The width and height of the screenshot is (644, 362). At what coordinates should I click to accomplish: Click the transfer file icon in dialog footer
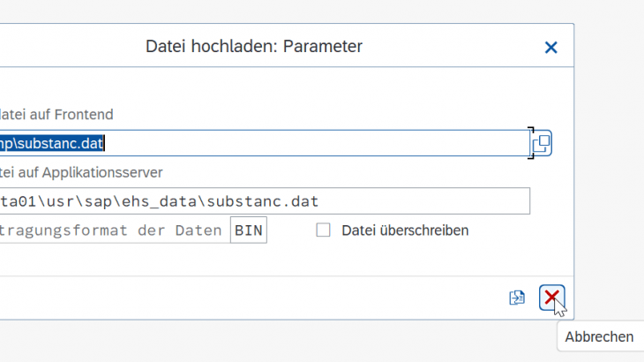click(x=517, y=298)
